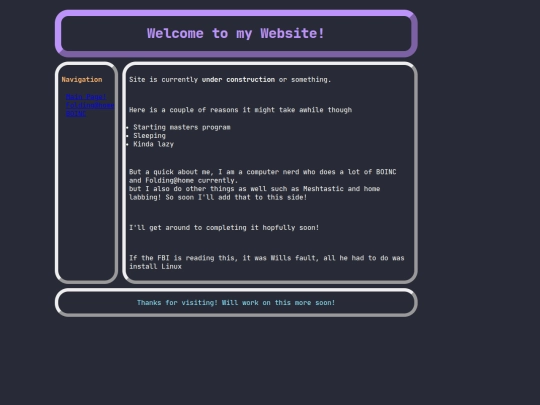Open the Folding@home navigation link

(x=90, y=105)
